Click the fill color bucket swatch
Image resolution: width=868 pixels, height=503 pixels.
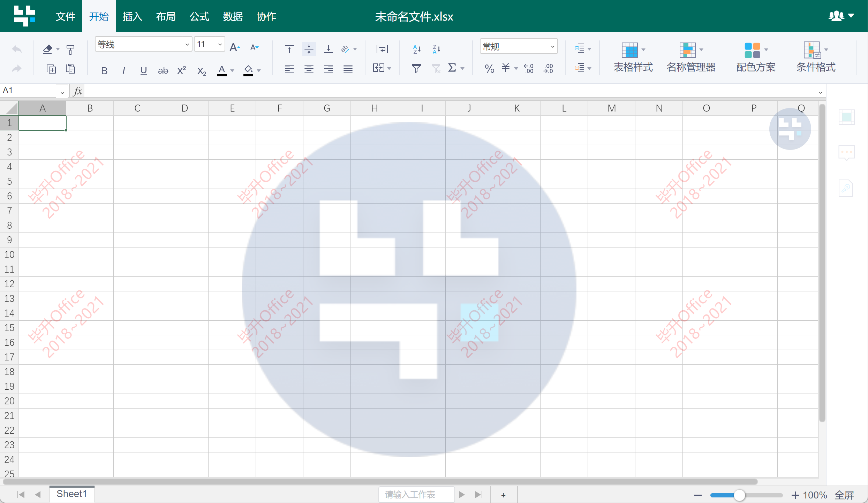(248, 71)
